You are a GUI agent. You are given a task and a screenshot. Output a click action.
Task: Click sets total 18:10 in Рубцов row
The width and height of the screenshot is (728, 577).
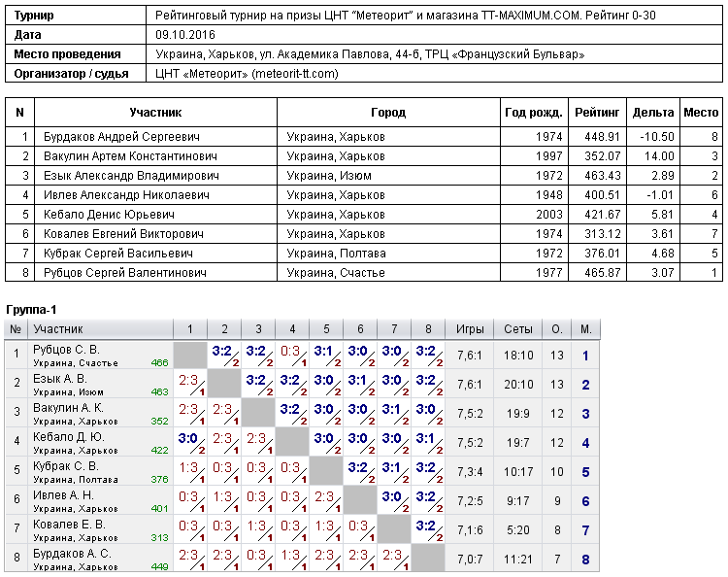click(x=517, y=356)
